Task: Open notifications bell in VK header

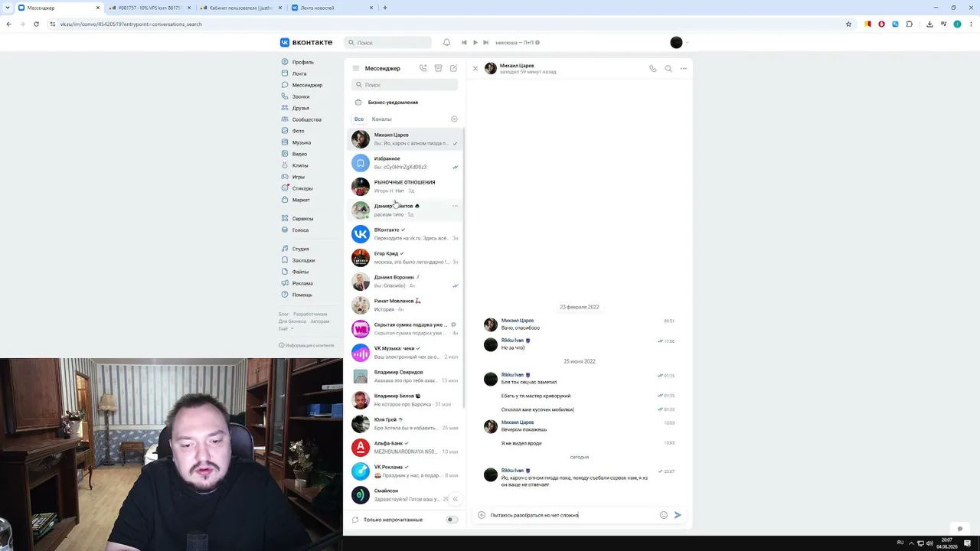Action: point(446,43)
